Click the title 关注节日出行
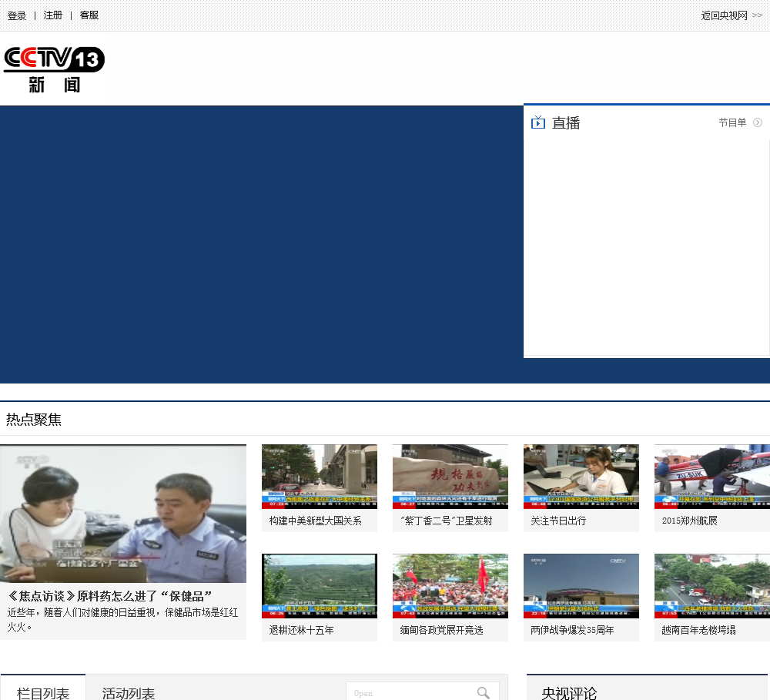The height and width of the screenshot is (700, 770). (558, 521)
